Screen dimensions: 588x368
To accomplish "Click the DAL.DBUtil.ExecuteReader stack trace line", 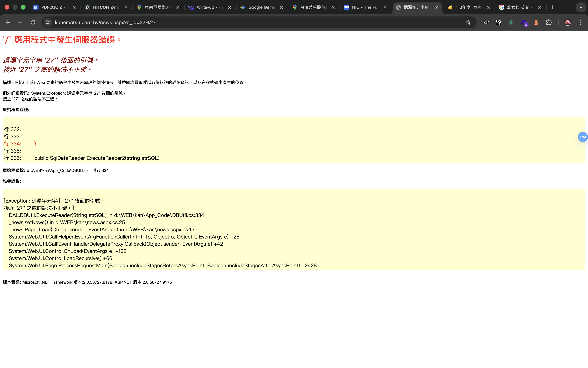I will (x=106, y=215).
